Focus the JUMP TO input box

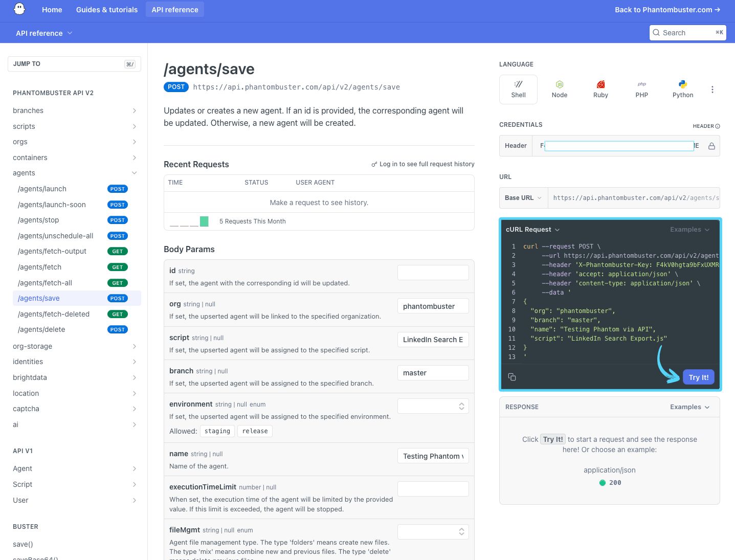[x=74, y=64]
